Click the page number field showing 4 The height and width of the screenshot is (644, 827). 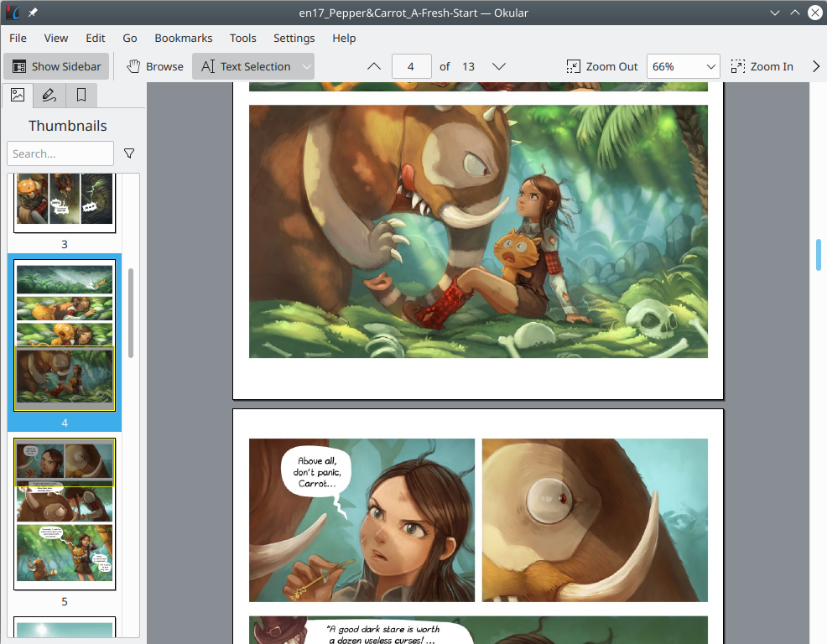[x=411, y=66]
